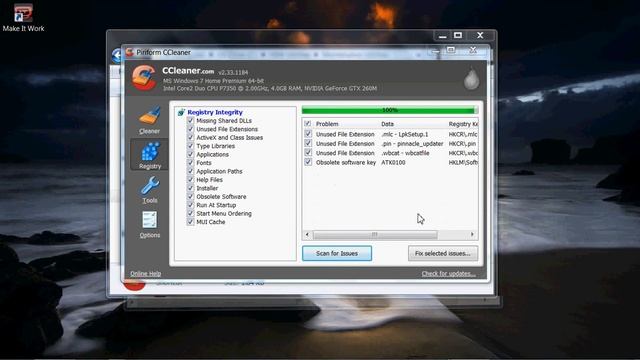Click Check for updates link
This screenshot has height=360, width=640.
(x=448, y=273)
